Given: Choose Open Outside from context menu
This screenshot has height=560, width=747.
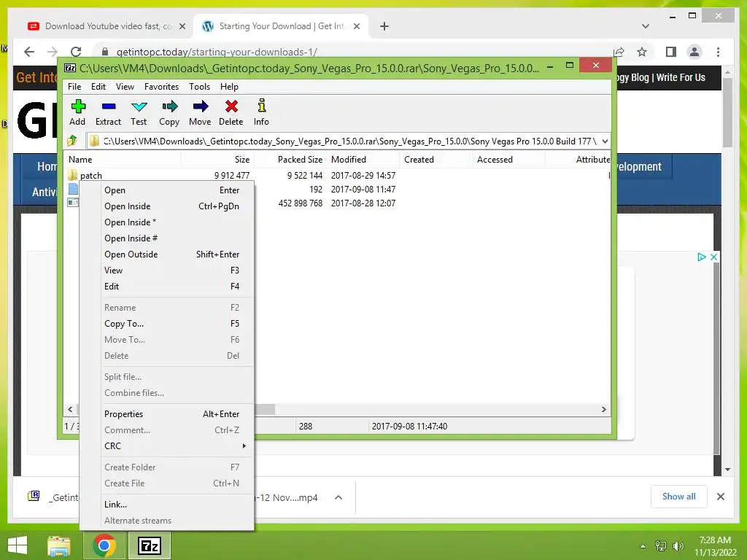Looking at the screenshot, I should [x=167, y=254].
